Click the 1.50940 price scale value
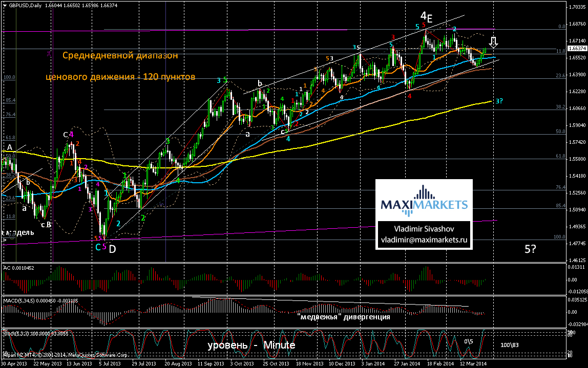 pyautogui.click(x=578, y=209)
